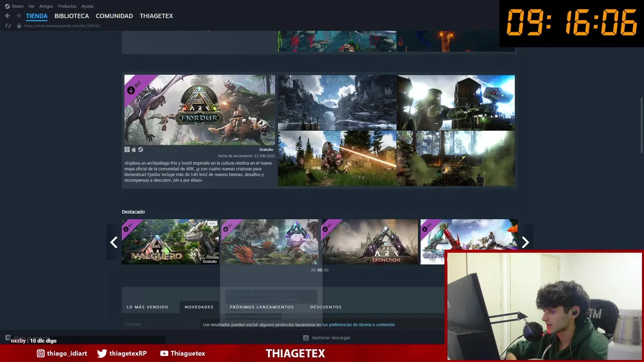Open ARK Crystal Isles DLC card
Screen dimensions: 644x362
469,242
